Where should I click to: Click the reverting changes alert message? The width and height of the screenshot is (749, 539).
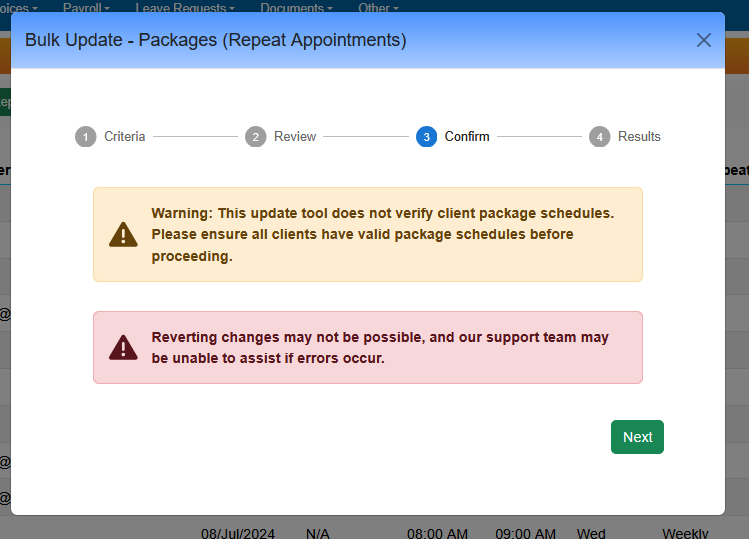click(380, 347)
